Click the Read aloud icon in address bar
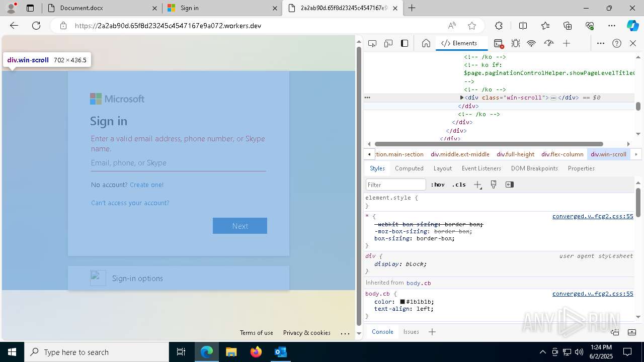This screenshot has width=644, height=362. pyautogui.click(x=452, y=26)
